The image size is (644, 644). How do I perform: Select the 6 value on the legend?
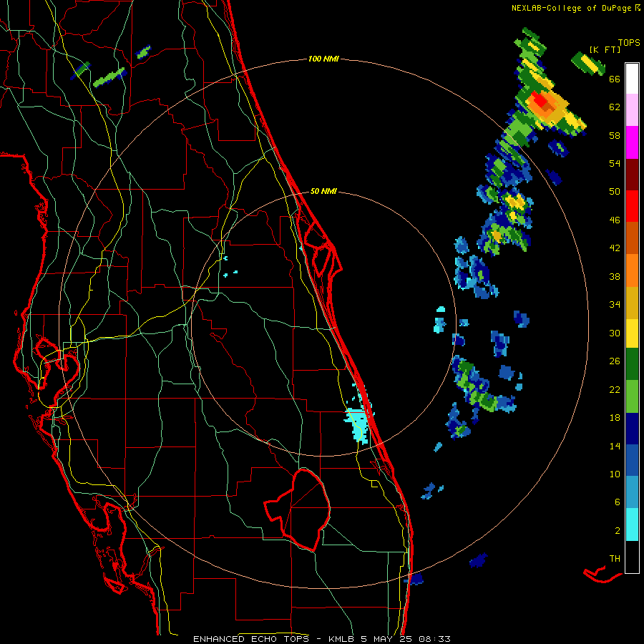(618, 502)
